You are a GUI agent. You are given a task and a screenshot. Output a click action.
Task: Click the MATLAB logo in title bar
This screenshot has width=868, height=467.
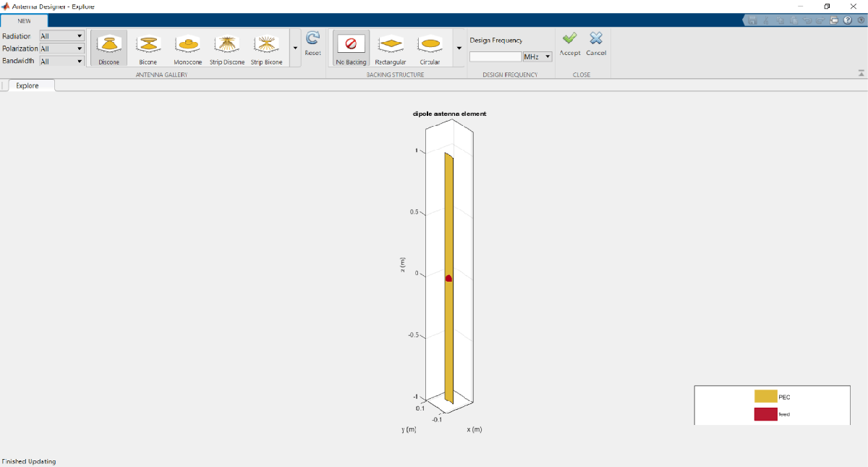coord(6,6)
